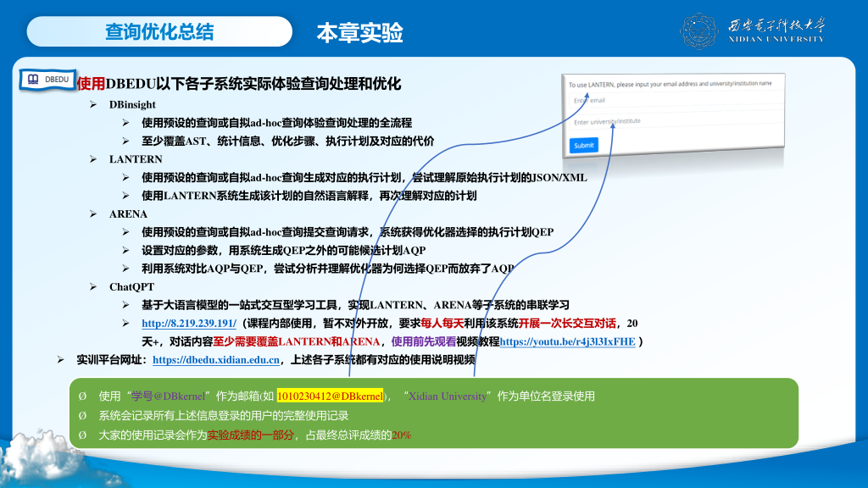Viewport: 868px width, 488px height.
Task: Click the ChatQPT bullet heading
Action: click(131, 286)
